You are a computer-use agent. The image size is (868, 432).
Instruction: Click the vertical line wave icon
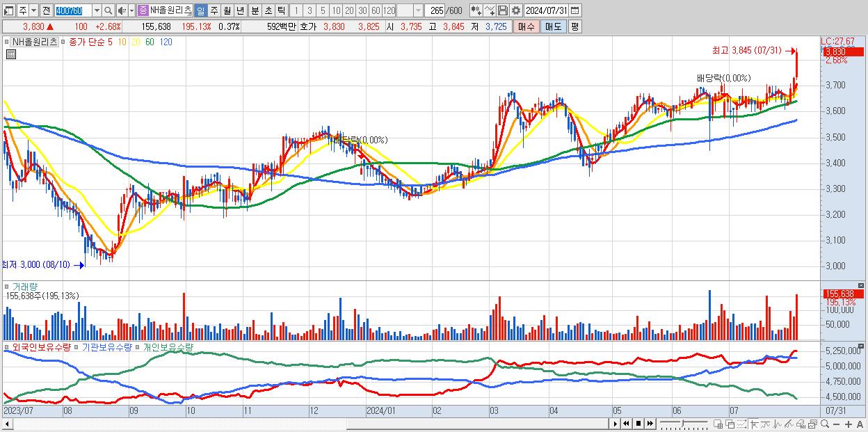(778, 423)
